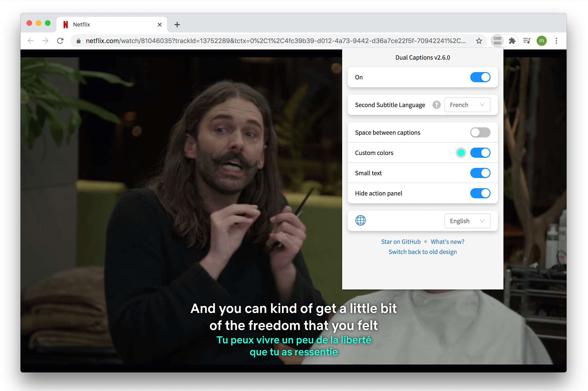The width and height of the screenshot is (588, 391).
Task: Disable the Small text toggle
Action: click(x=480, y=173)
